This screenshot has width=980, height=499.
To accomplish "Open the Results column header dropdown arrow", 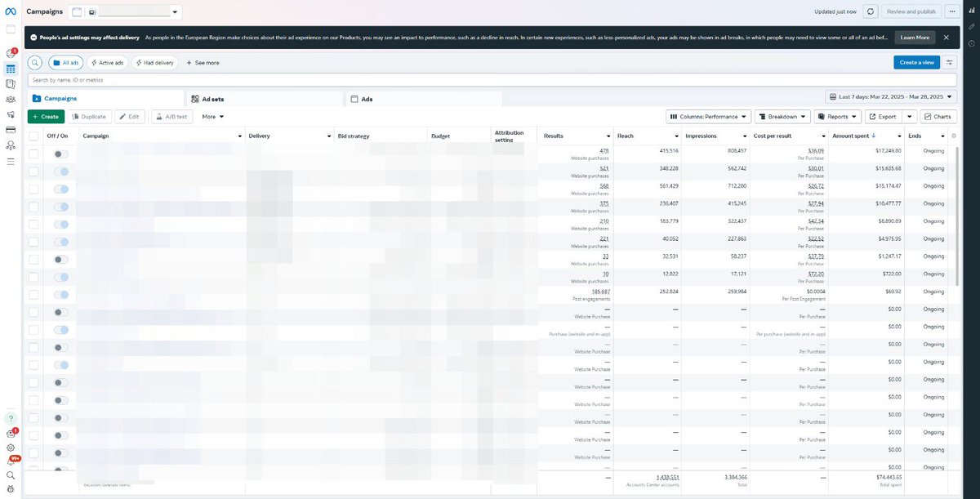I will tap(608, 136).
